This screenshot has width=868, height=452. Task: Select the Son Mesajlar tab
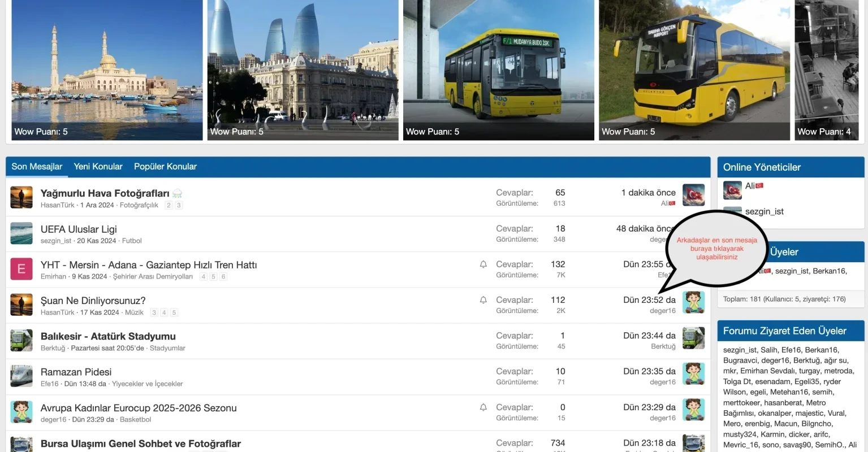[x=37, y=167]
